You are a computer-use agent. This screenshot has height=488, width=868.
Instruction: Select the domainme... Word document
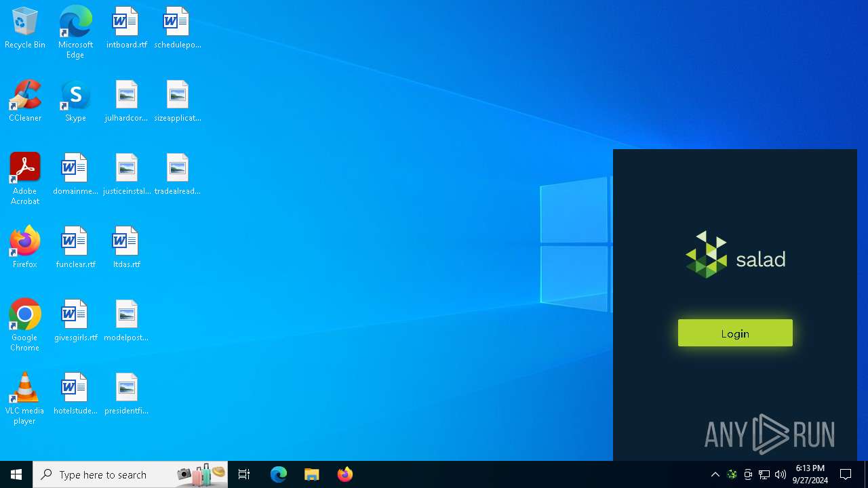pyautogui.click(x=75, y=175)
